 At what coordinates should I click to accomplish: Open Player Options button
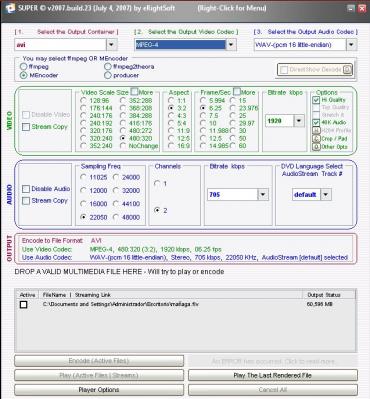[x=99, y=390]
